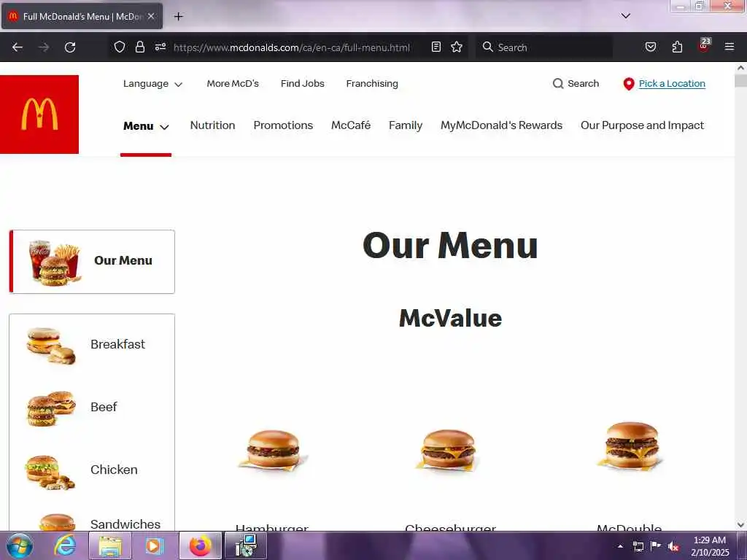Select Beef category in the sidebar
The image size is (747, 560).
coord(92,408)
